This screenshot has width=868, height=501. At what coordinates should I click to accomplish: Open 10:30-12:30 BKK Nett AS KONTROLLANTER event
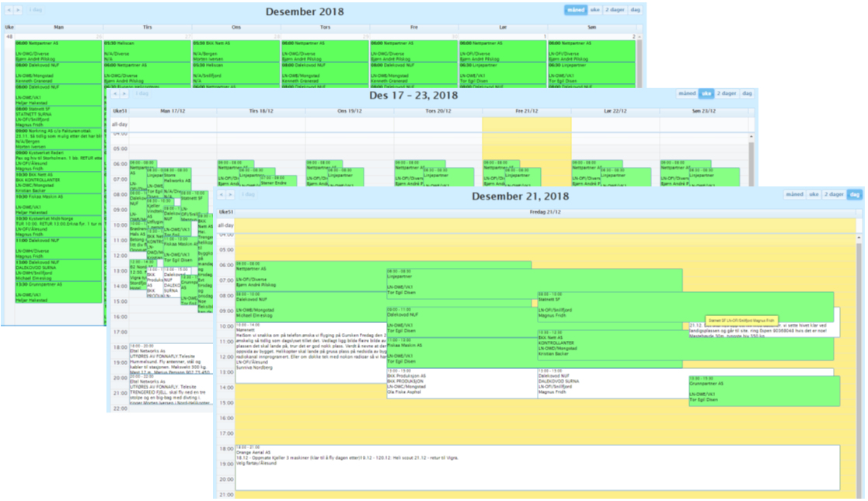tap(685, 346)
